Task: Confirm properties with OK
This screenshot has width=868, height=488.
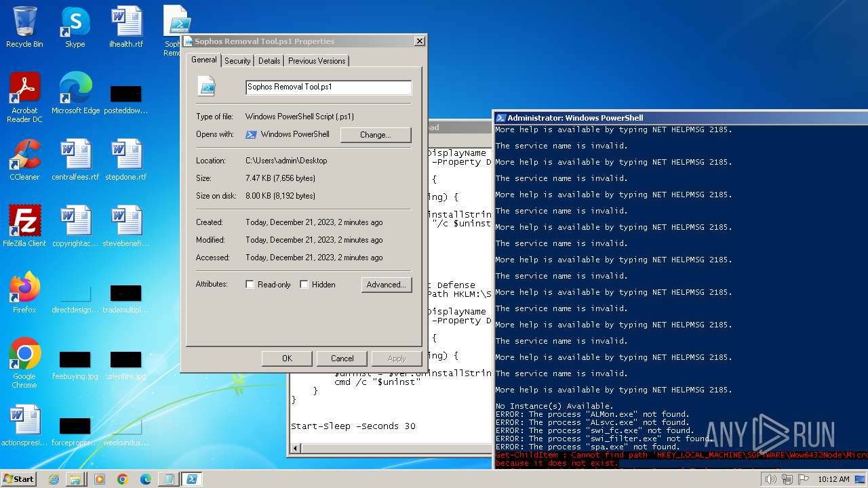Action: click(x=287, y=359)
